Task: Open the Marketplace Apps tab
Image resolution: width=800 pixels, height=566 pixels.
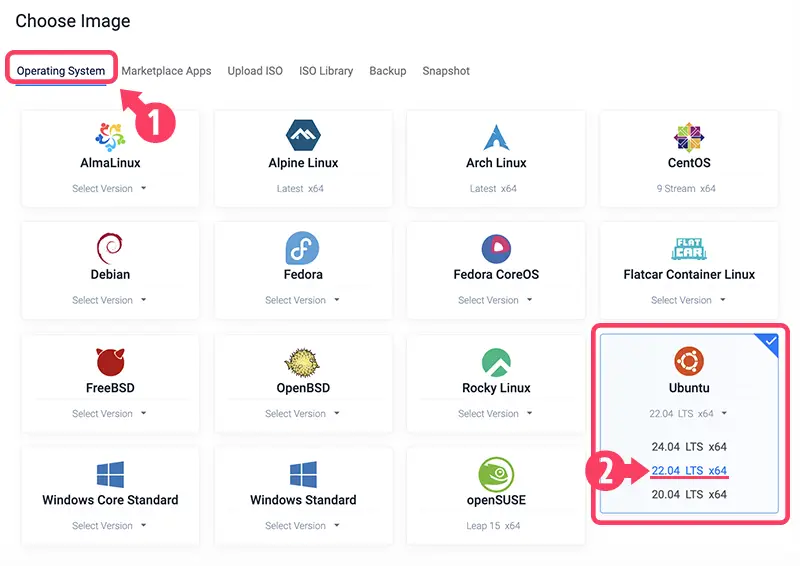Action: pos(166,71)
